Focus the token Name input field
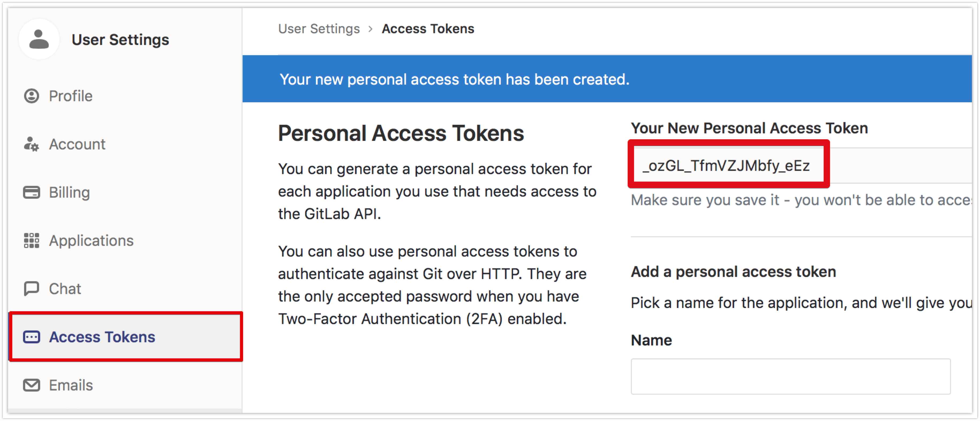 (x=790, y=376)
